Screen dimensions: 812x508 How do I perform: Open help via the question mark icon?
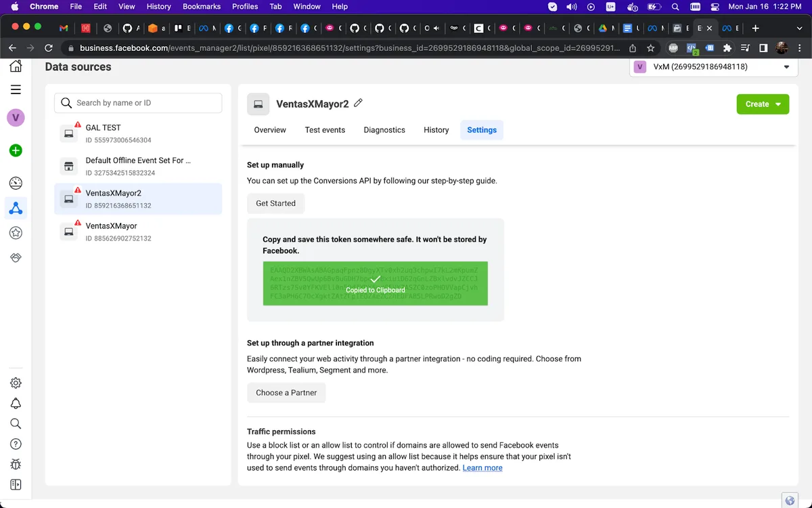16,444
